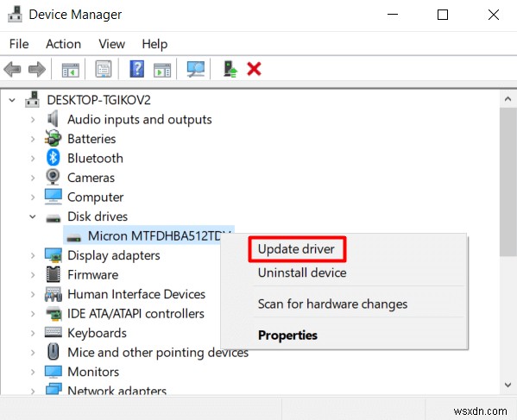Open the File menu
The image size is (517, 420).
[x=19, y=44]
